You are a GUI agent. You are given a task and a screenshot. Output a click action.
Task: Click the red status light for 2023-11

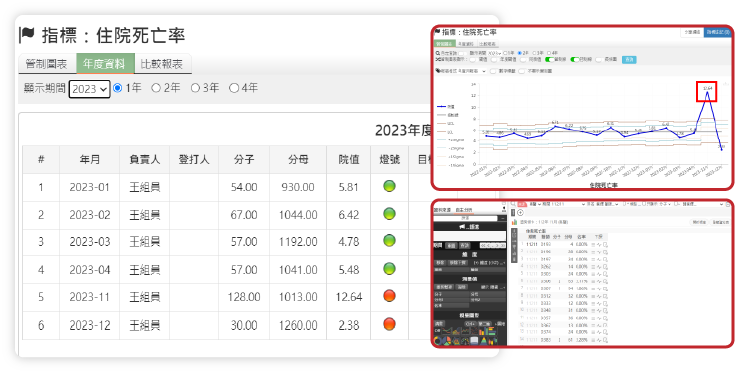[x=389, y=296]
